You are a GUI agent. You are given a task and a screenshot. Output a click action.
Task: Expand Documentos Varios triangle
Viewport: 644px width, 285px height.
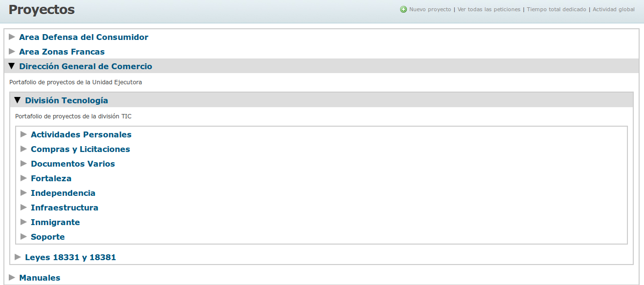click(x=24, y=164)
